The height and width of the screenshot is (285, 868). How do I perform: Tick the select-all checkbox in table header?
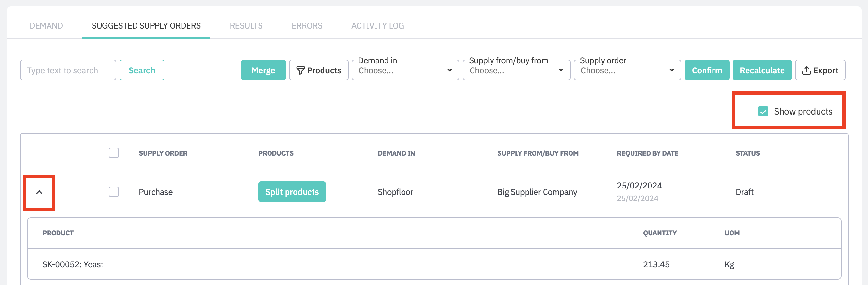point(113,153)
